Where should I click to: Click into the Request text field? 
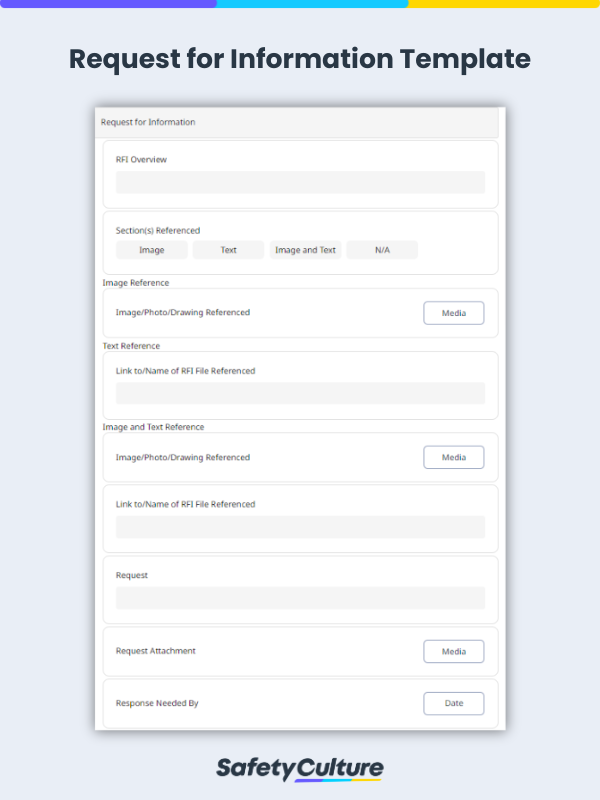[x=300, y=596]
